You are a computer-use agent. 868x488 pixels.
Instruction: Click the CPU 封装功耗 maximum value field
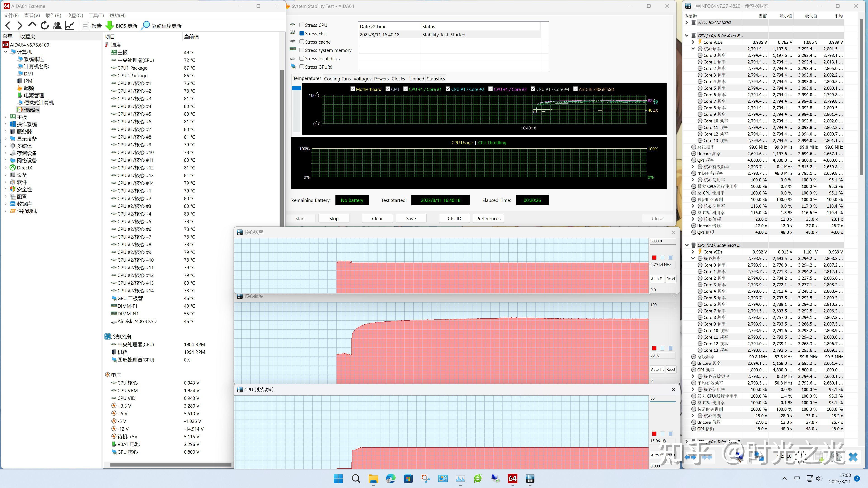(662, 398)
